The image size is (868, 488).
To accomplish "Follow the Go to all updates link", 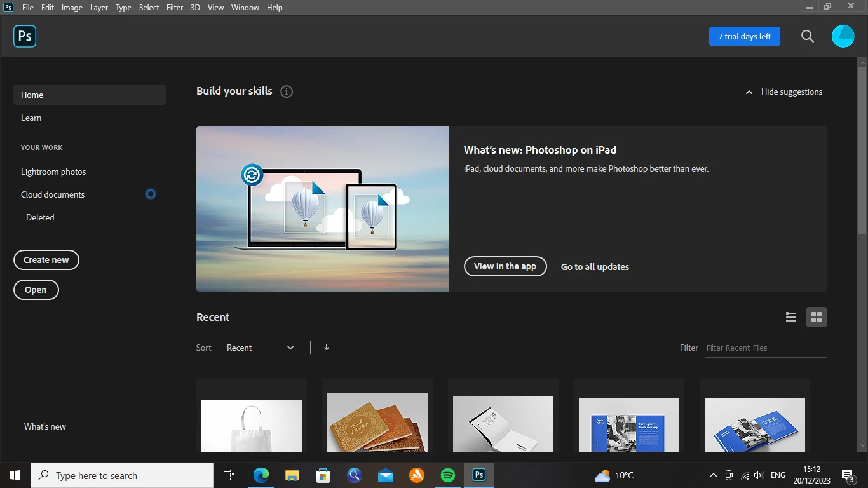I will tap(595, 267).
